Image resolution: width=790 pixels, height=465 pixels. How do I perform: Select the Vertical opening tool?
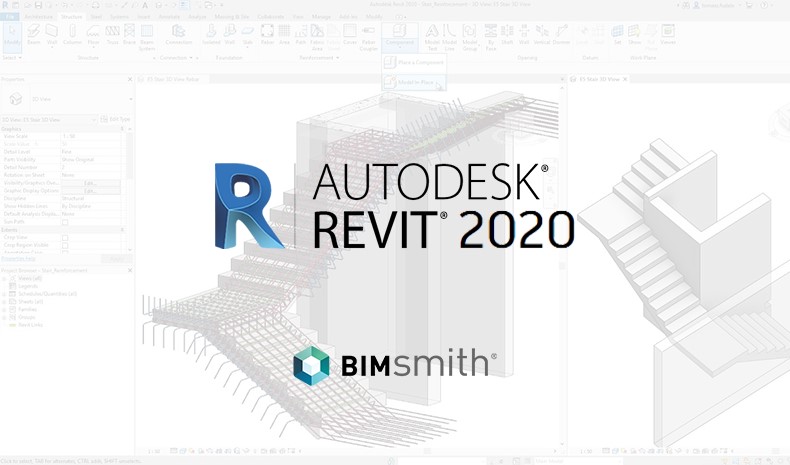click(542, 35)
